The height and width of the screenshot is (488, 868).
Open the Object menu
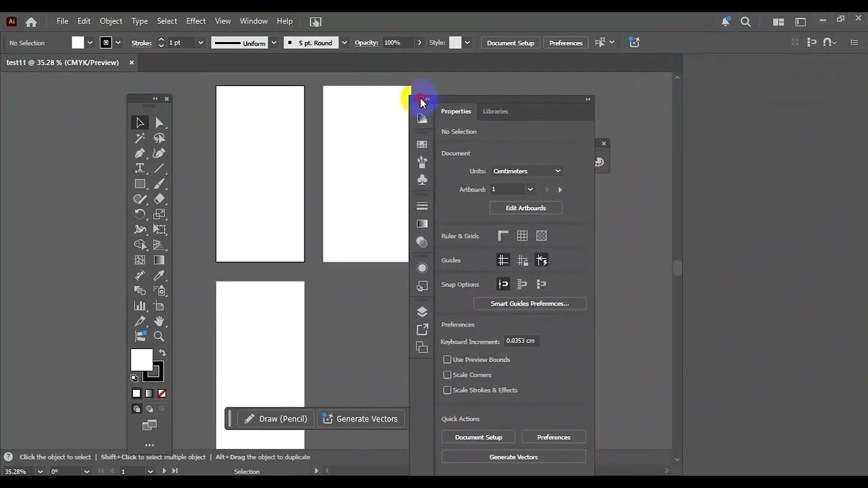[111, 21]
